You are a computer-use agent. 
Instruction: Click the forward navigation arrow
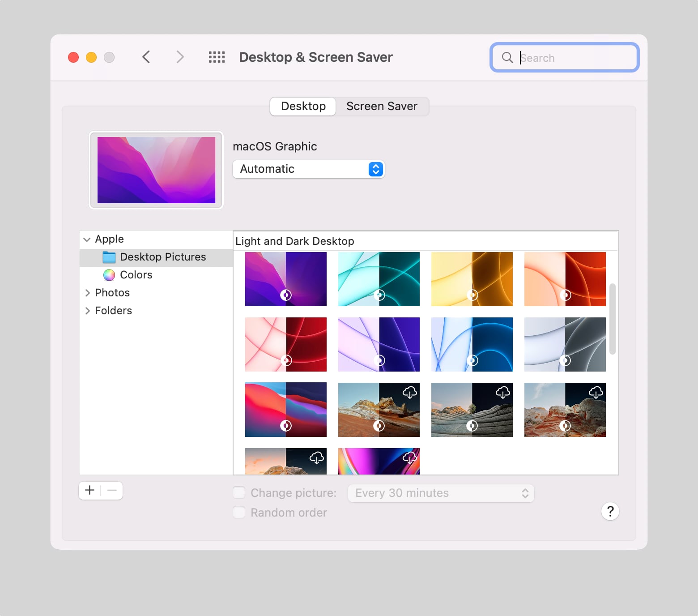coord(180,57)
